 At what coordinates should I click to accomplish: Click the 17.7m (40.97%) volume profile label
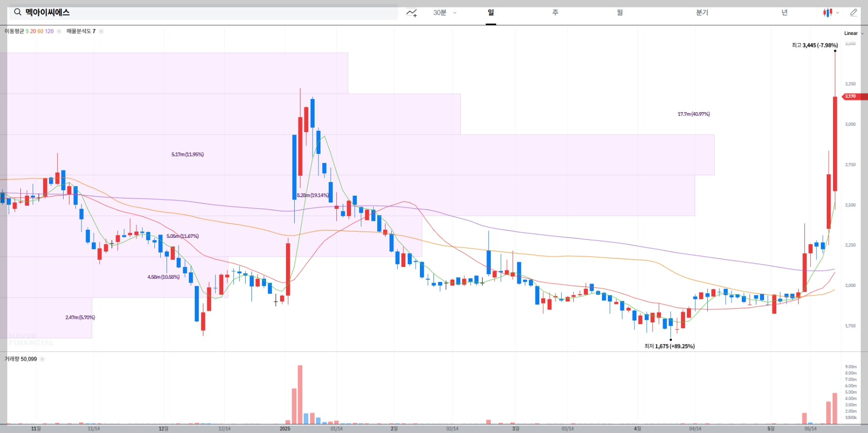(694, 114)
